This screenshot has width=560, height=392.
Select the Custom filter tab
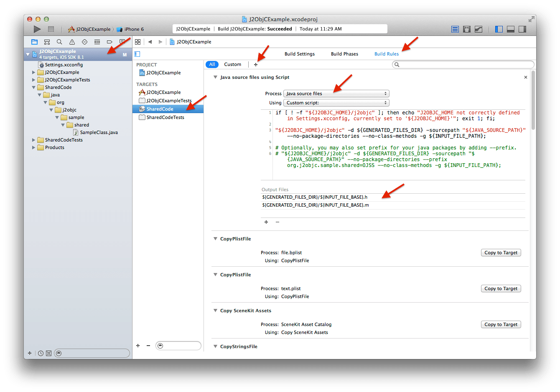click(232, 64)
